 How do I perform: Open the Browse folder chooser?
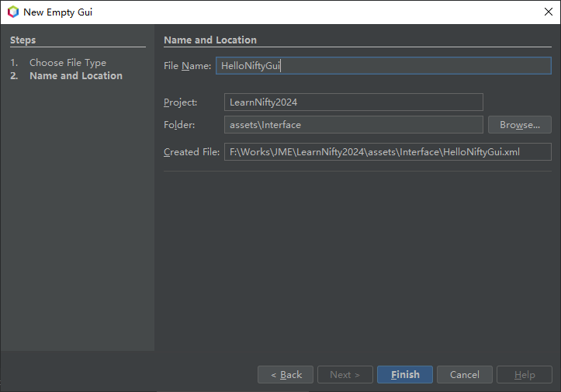click(519, 124)
